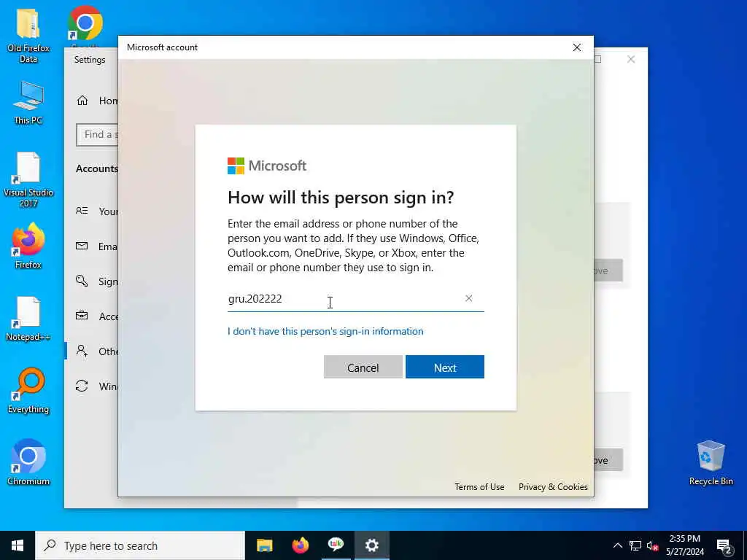Screen dimensions: 747x560
Task: Click the Find a setting search box
Action: (x=97, y=135)
